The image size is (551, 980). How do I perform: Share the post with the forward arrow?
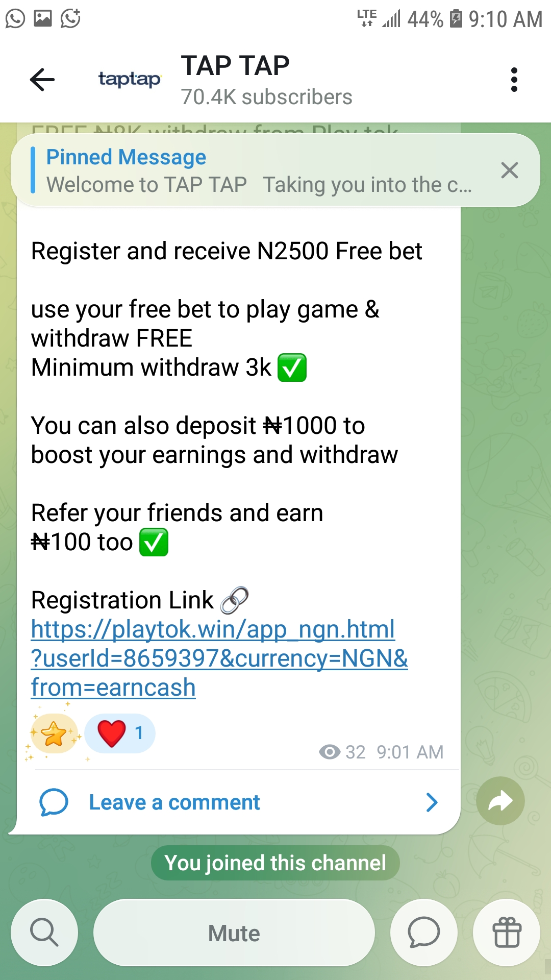click(x=500, y=801)
